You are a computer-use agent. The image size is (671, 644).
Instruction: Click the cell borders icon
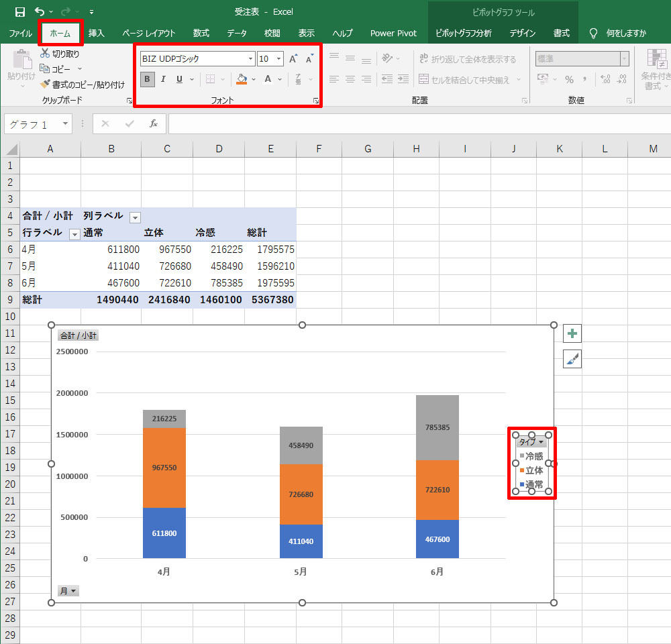[x=210, y=79]
